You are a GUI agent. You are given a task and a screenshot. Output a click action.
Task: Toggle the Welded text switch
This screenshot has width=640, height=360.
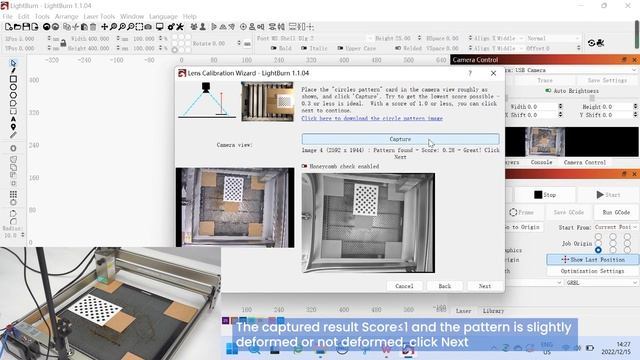click(398, 48)
